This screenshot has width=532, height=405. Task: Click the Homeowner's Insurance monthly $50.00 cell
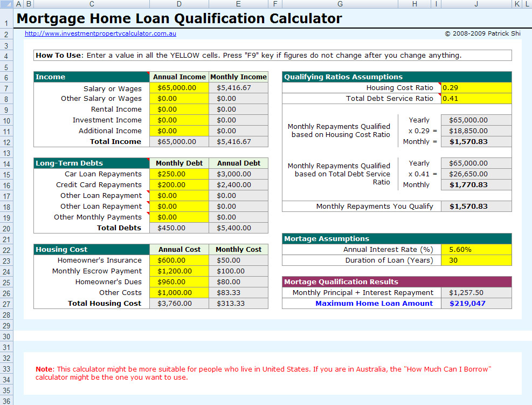pos(239,260)
